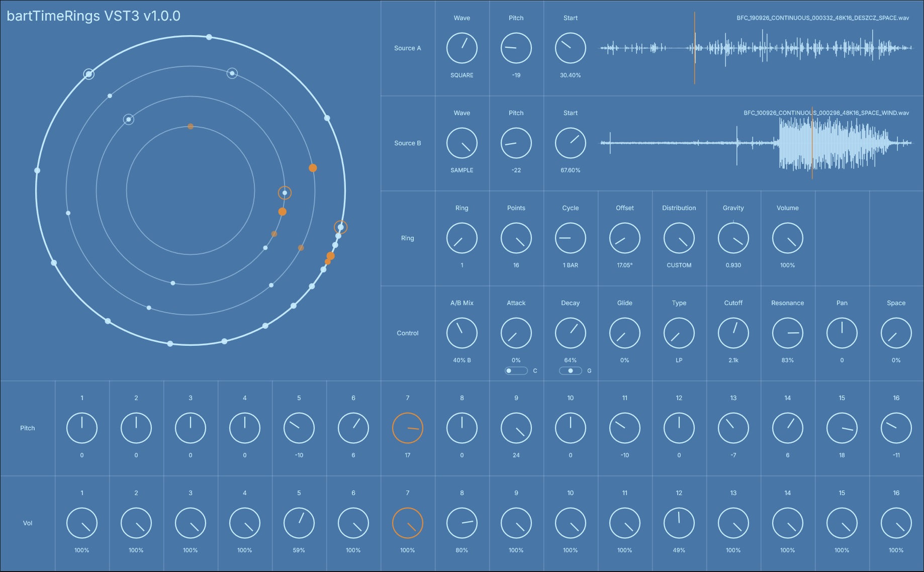This screenshot has height=572, width=924.
Task: Click the Cycle knob set to 1 BAR
Action: (x=570, y=238)
